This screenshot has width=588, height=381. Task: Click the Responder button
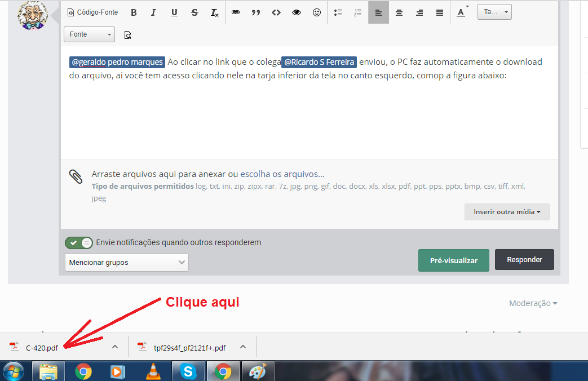pos(524,259)
